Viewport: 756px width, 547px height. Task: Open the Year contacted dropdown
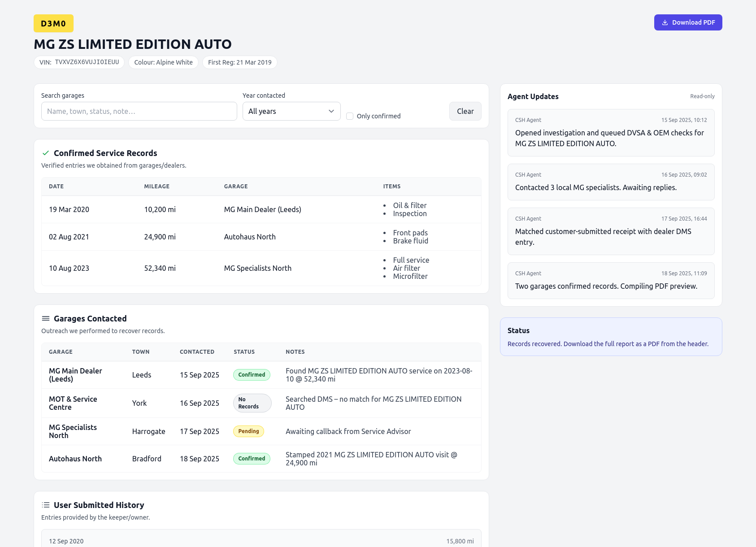(x=291, y=111)
